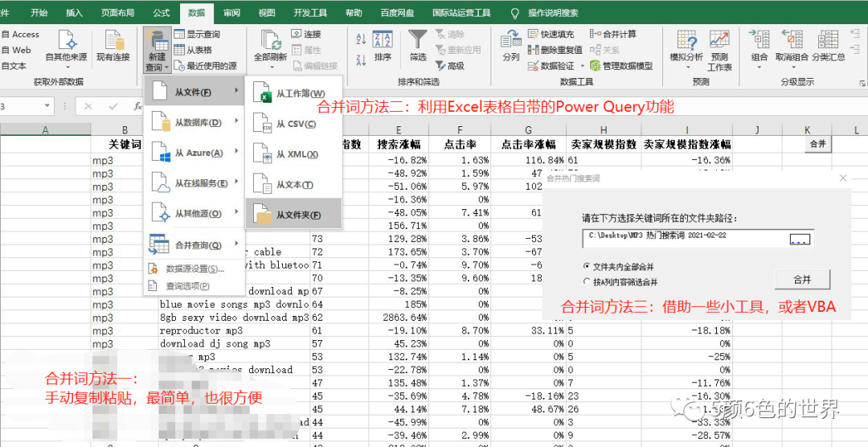Screen dimensions: 868x447
Task: Open 查询选项(P) menu entry
Action: [x=194, y=286]
